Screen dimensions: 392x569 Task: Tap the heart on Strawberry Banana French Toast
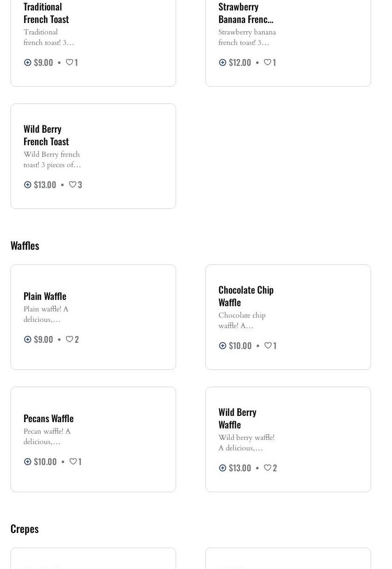point(267,62)
